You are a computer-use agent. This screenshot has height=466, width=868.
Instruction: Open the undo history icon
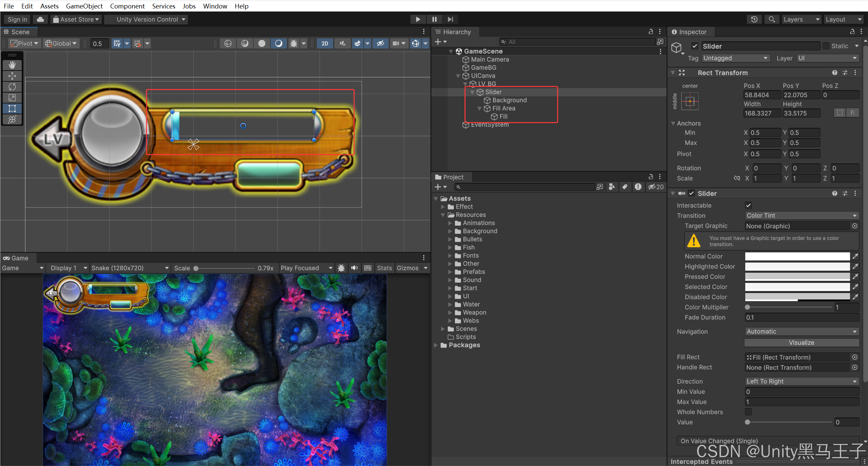[x=754, y=19]
